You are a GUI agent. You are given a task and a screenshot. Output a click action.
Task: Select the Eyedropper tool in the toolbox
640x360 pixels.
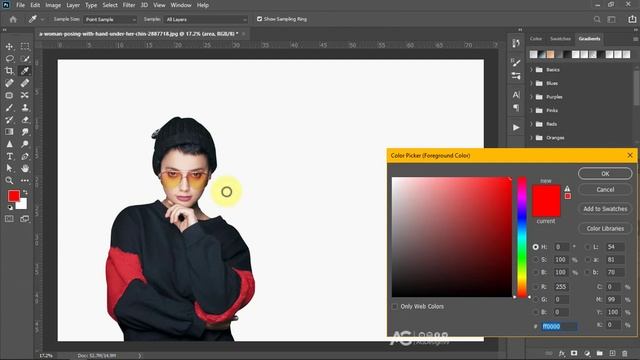[x=25, y=71]
